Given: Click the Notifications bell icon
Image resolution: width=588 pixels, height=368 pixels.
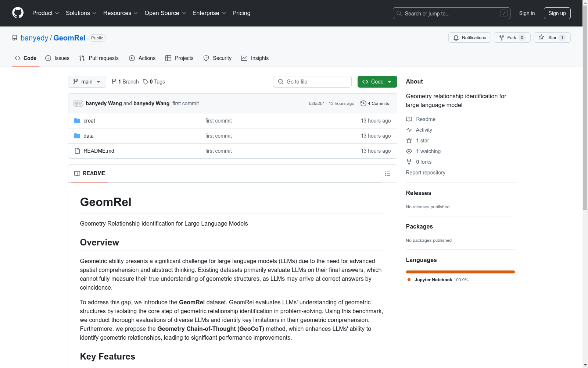Looking at the screenshot, I should click(456, 38).
